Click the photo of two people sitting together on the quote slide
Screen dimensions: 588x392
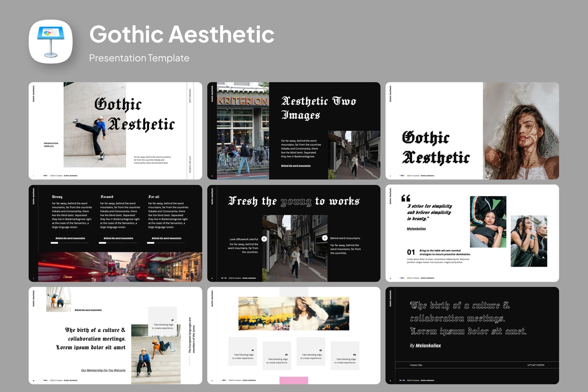529,241
